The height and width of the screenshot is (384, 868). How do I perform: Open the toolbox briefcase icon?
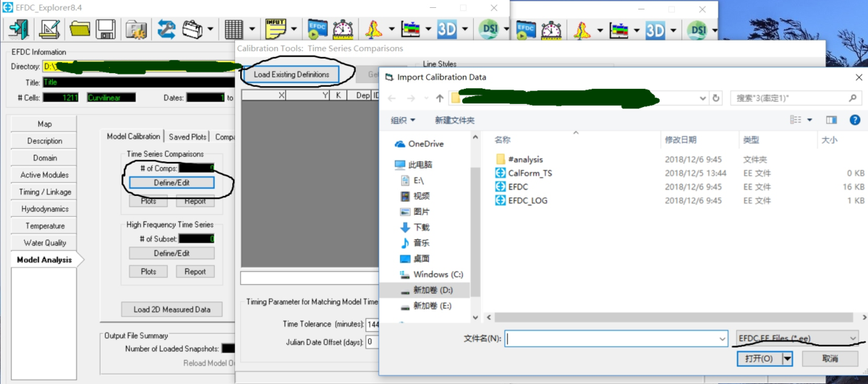coord(192,29)
